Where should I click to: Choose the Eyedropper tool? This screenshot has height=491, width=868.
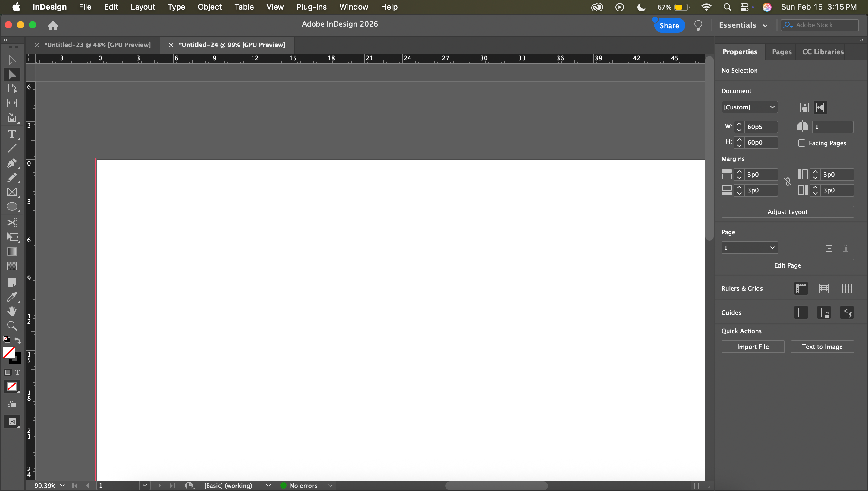12,297
